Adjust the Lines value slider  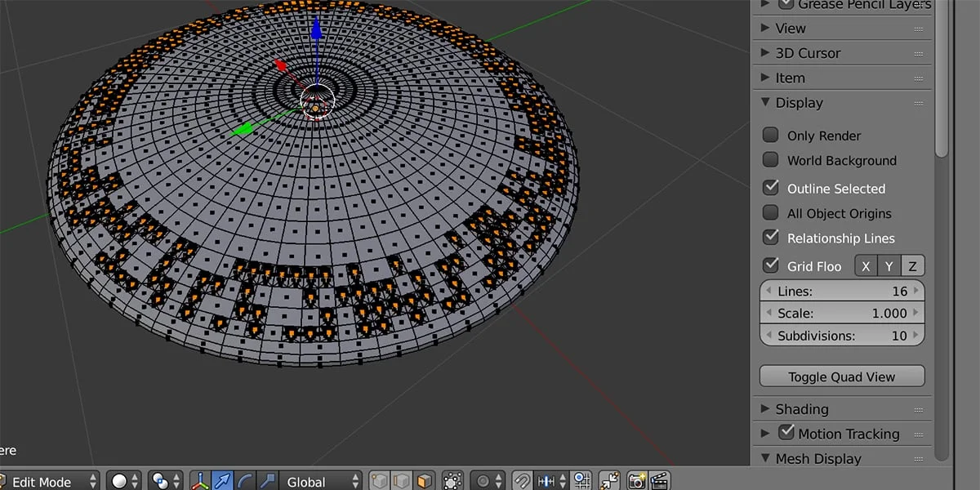point(841,291)
